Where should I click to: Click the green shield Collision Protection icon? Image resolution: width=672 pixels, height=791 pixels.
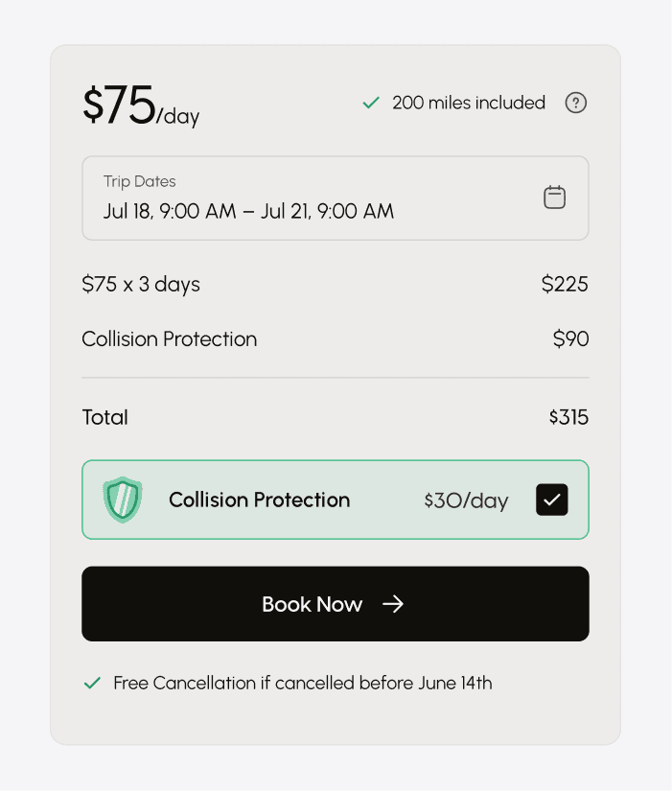122,500
